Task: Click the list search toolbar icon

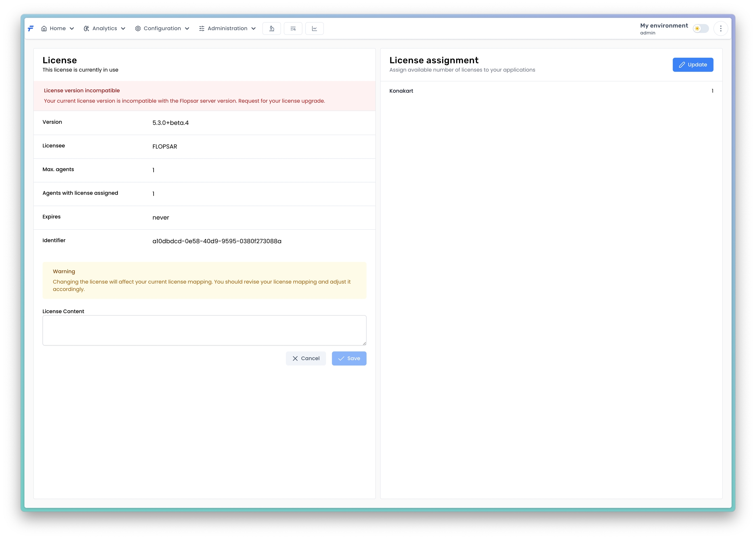Action: click(293, 29)
